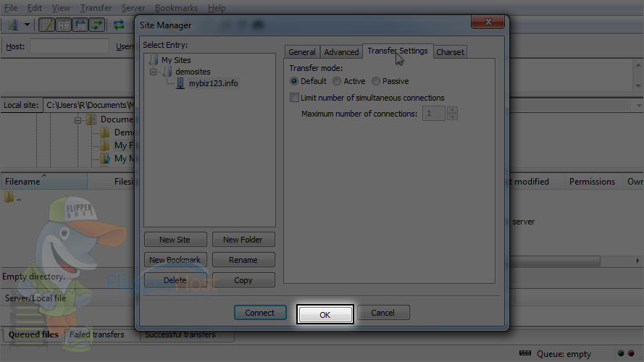644x362 pixels.
Task: Open the Site Manager dropdown arrow in toolbar
Action: coord(27,25)
